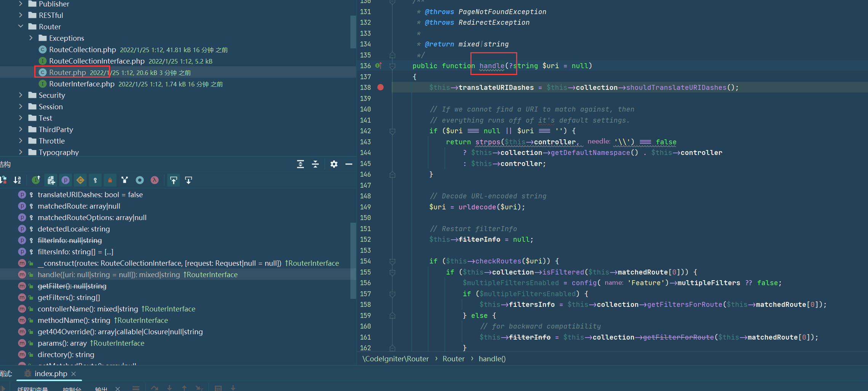Fold the if block at line 142

(x=392, y=131)
